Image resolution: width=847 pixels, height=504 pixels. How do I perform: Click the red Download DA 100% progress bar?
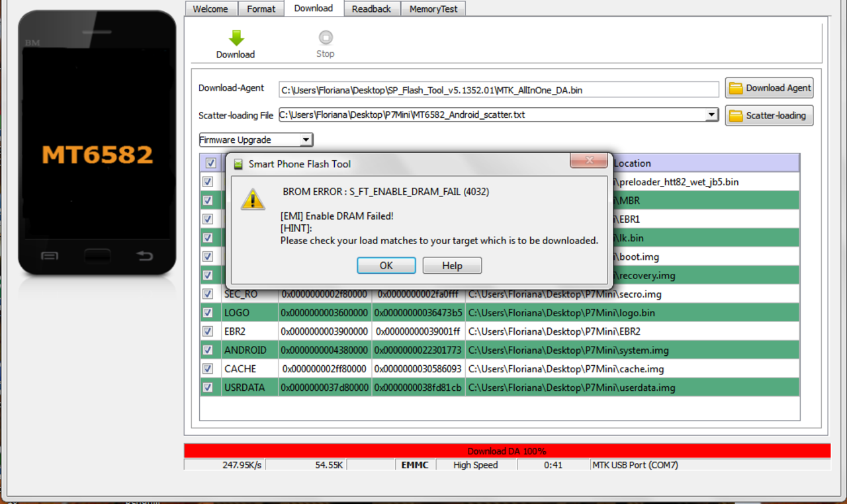[x=507, y=451]
